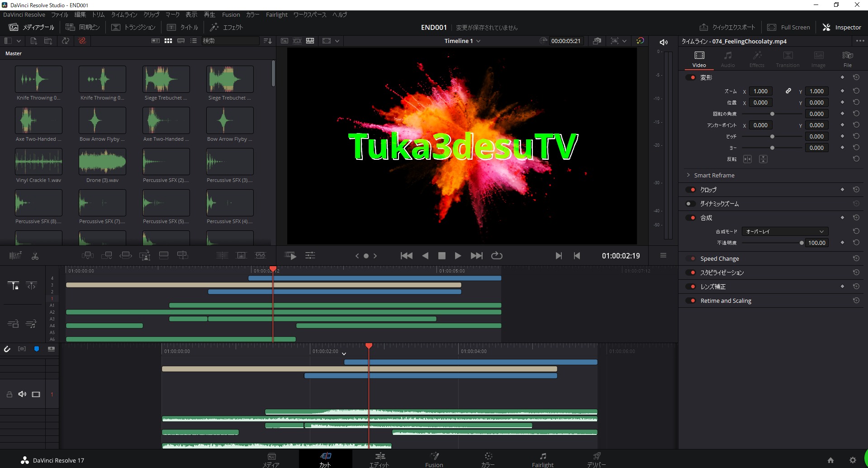Viewport: 868px width, 468px height.
Task: Click the loop playback icon
Action: [497, 256]
